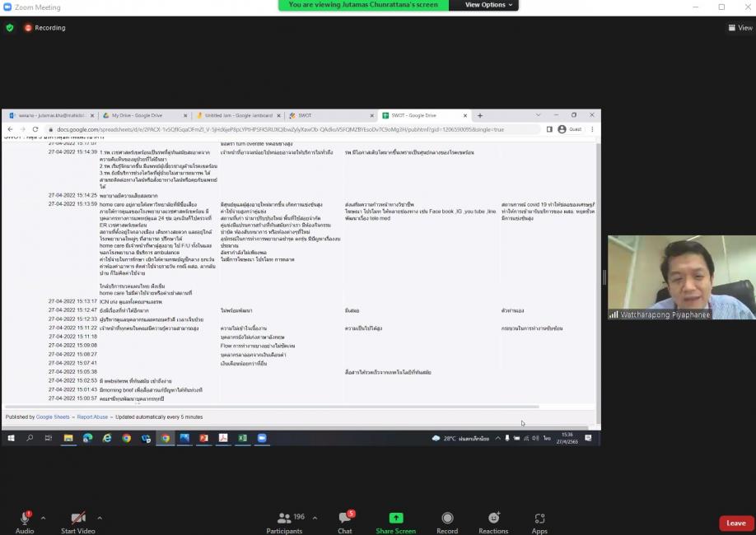The height and width of the screenshot is (535, 756).
Task: Click the Share Screen button
Action: point(395,521)
